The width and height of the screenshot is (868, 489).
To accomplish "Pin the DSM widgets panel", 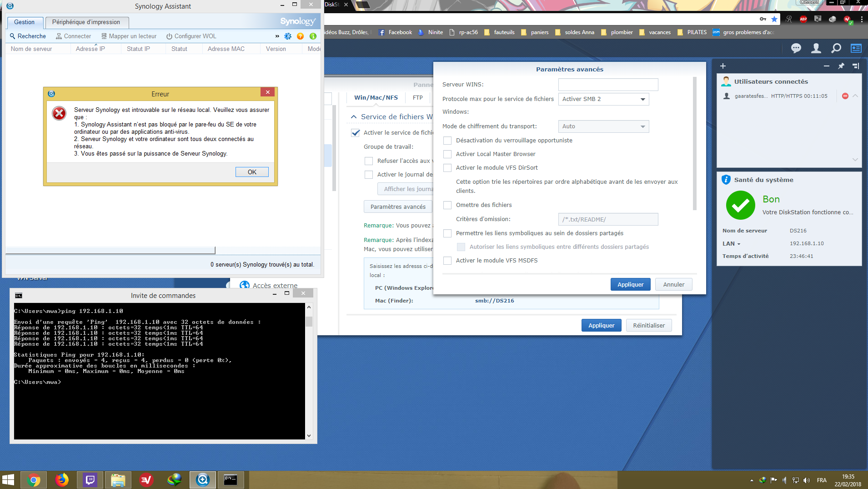I will (x=841, y=66).
